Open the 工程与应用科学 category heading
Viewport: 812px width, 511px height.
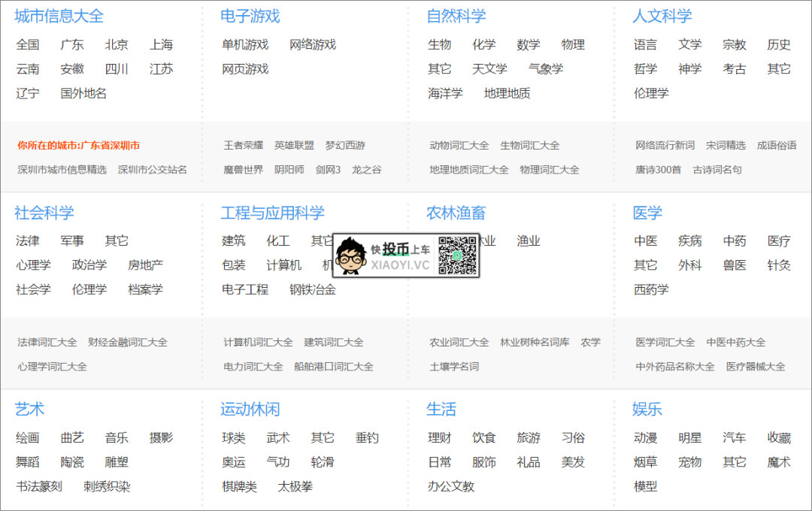pyautogui.click(x=272, y=213)
